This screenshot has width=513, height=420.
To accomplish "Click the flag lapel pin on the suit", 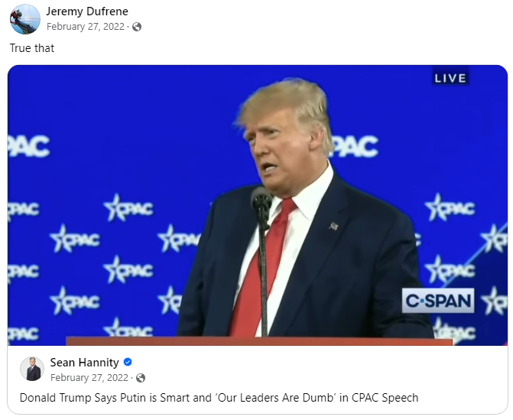I will click(333, 226).
